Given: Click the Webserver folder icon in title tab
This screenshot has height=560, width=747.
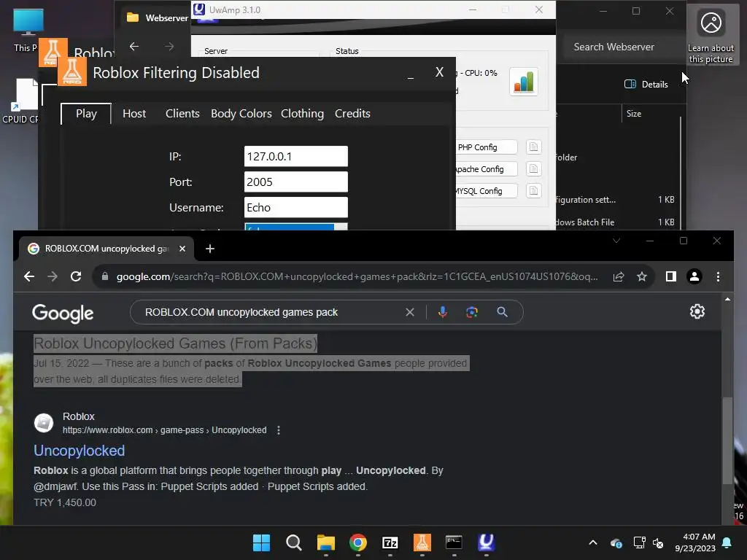Looking at the screenshot, I should (x=133, y=18).
